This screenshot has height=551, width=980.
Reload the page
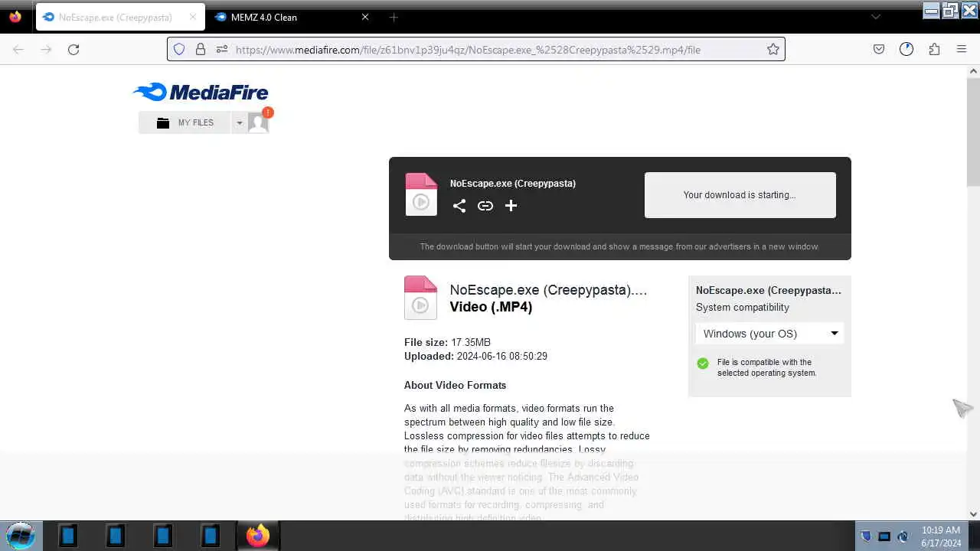[73, 49]
